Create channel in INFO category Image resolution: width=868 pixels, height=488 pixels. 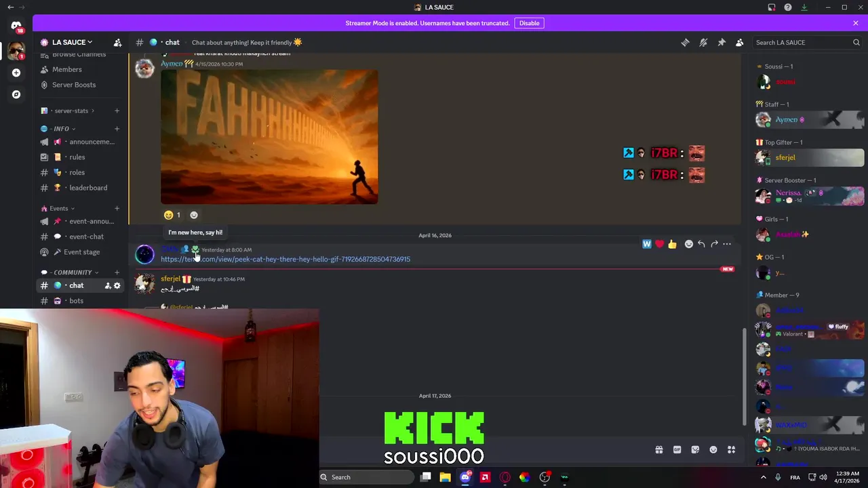(x=117, y=129)
